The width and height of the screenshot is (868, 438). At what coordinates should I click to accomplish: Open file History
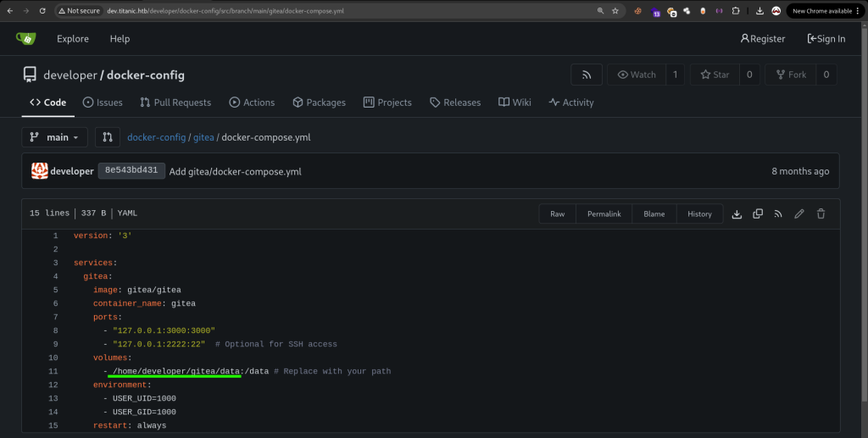699,214
